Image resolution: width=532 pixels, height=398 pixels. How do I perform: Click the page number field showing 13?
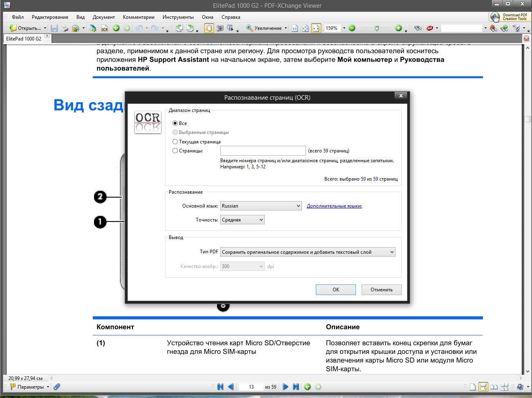251,387
